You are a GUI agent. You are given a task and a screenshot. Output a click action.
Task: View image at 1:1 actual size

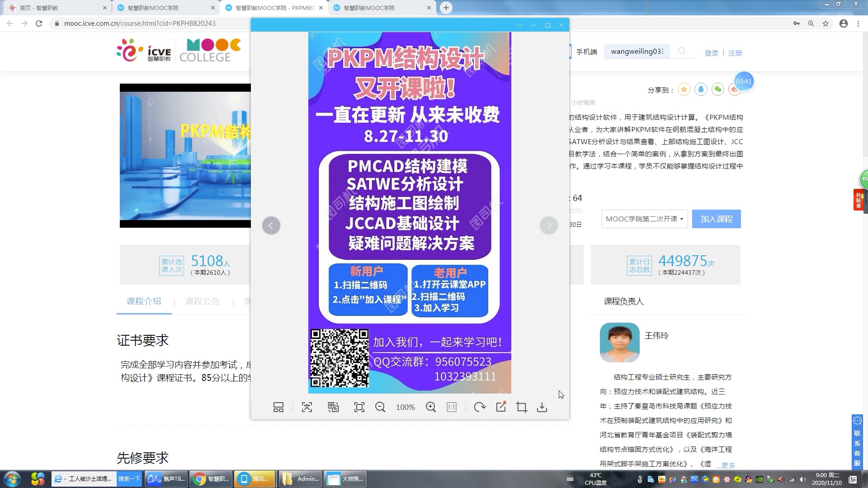point(451,407)
